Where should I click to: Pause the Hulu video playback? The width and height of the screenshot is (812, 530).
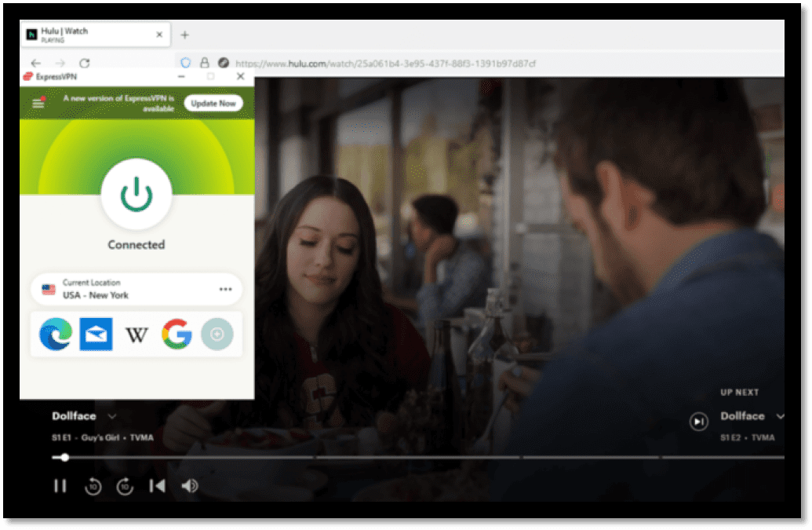[60, 486]
